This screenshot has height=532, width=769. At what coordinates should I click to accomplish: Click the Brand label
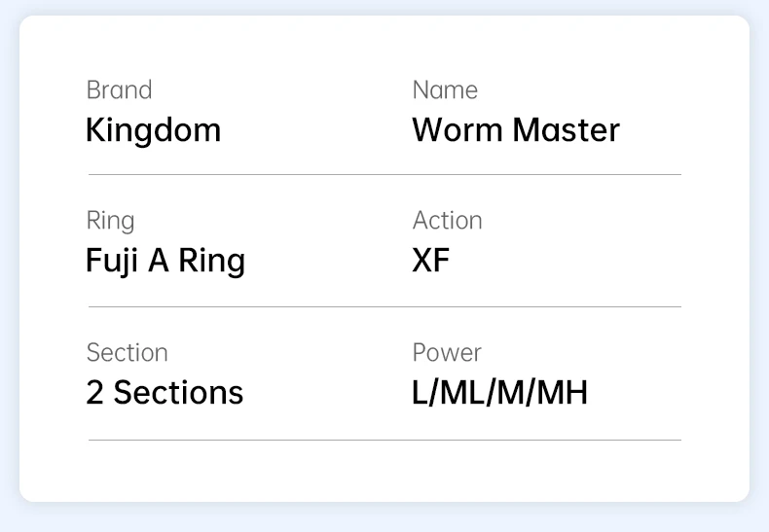point(119,90)
